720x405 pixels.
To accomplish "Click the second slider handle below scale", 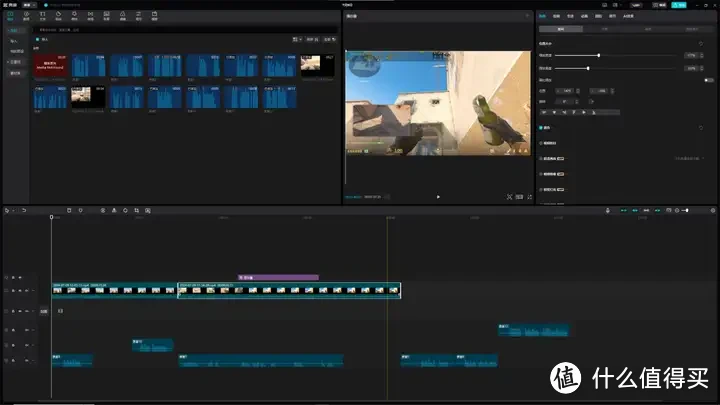I will click(588, 68).
